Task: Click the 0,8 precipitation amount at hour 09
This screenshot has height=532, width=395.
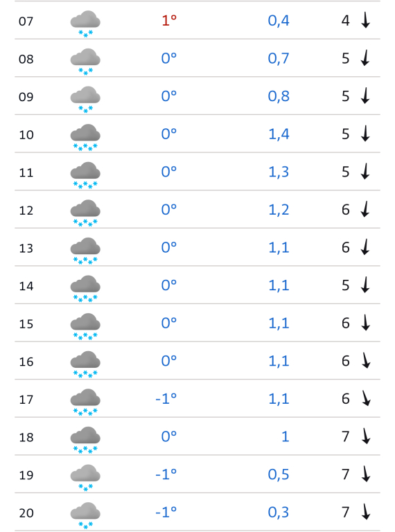Action: [279, 96]
